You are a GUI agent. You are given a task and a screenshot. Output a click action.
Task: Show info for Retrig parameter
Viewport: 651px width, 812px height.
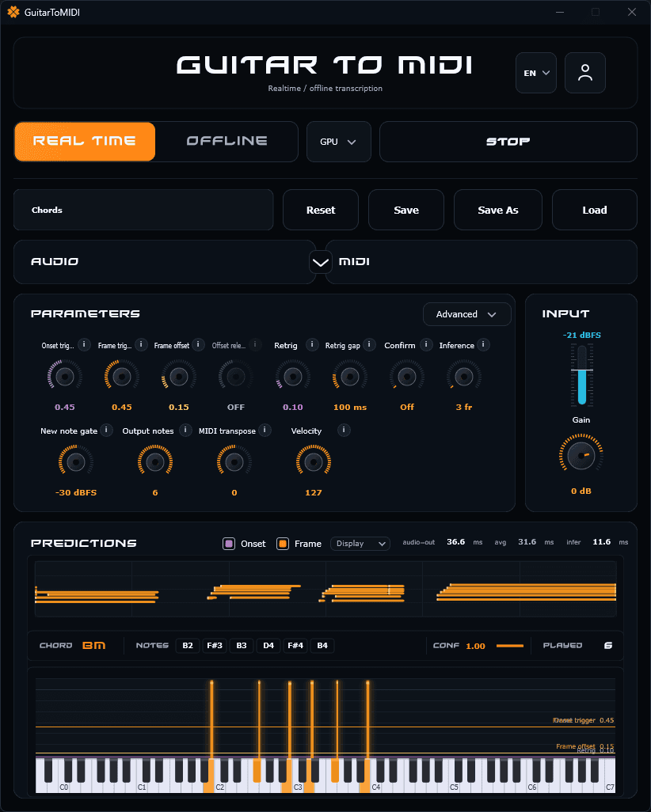click(312, 344)
